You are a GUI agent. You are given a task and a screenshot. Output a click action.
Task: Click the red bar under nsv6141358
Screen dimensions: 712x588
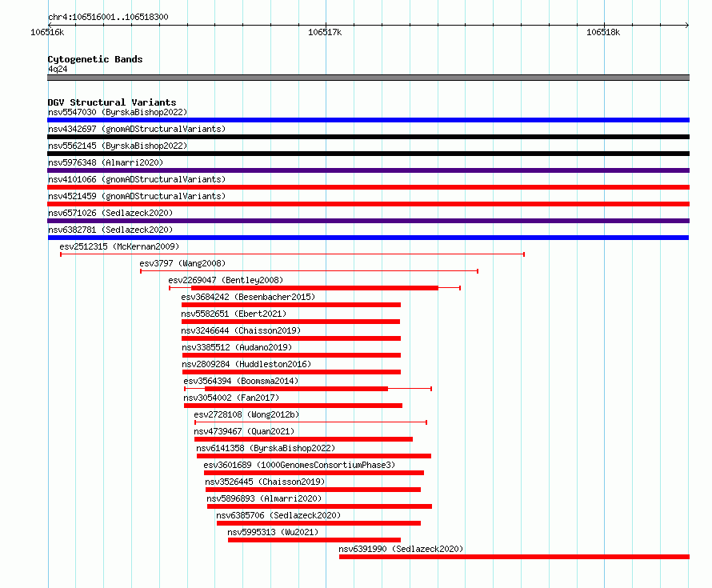pos(314,456)
